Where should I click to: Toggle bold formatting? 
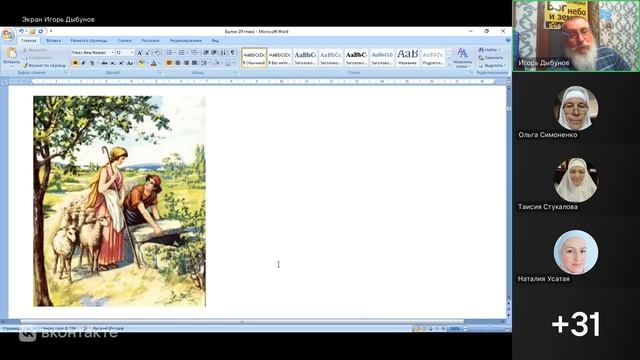coord(75,63)
